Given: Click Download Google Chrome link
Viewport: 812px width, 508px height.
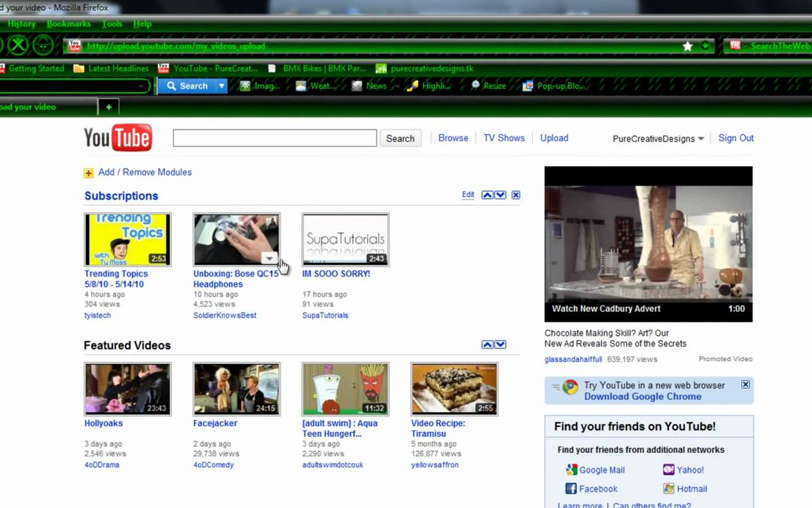Looking at the screenshot, I should pos(643,397).
